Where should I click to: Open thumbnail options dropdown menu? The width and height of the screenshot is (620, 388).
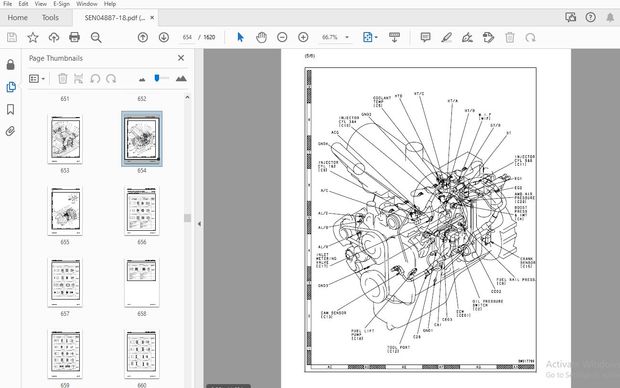pyautogui.click(x=37, y=79)
